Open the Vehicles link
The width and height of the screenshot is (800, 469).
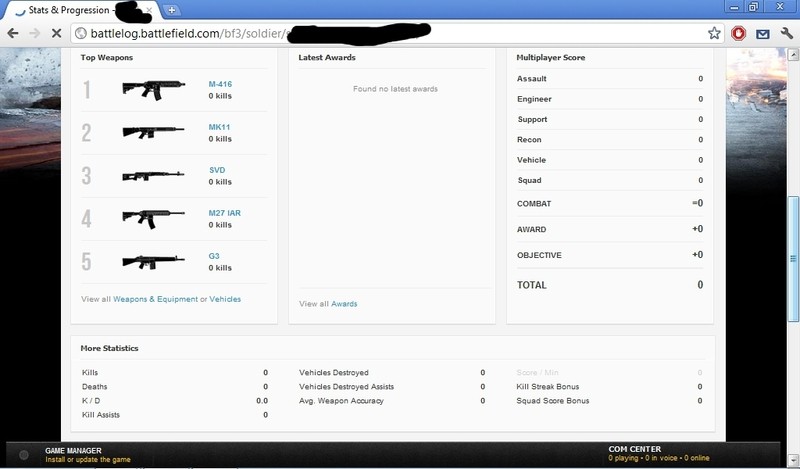click(x=225, y=299)
